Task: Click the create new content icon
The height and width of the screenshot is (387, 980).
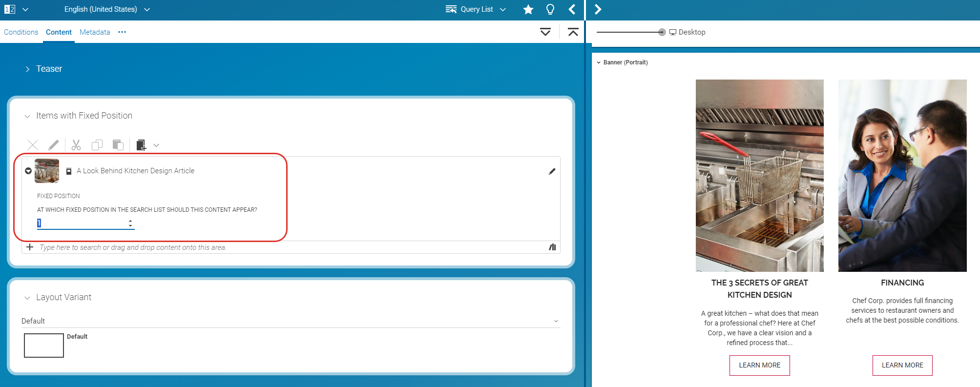Action: (x=141, y=145)
